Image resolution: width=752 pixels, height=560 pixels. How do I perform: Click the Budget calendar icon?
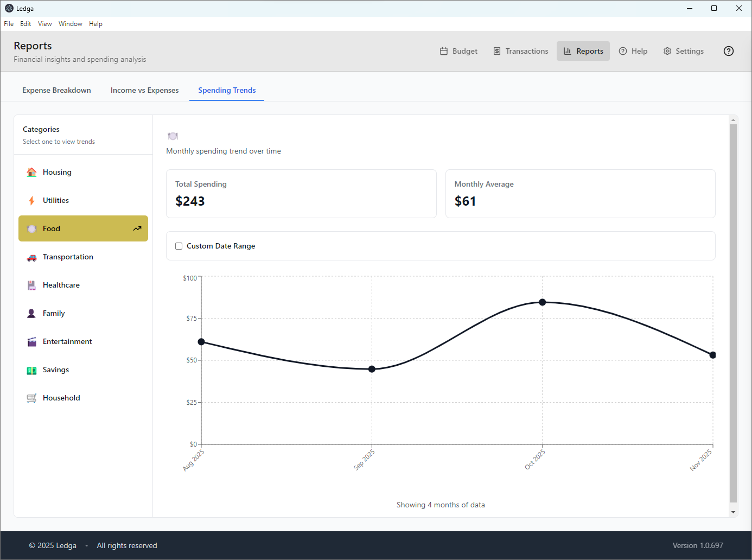click(444, 50)
